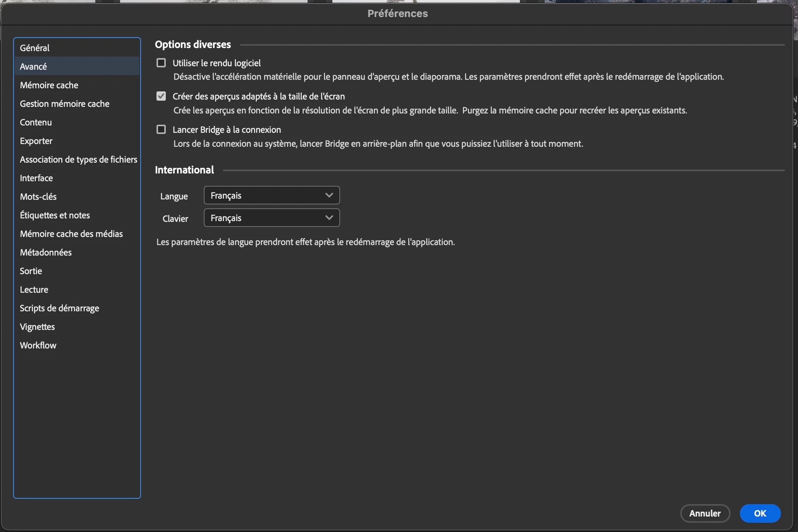
Task: Click the chevron arrow in the Langue combo box
Action: (x=329, y=196)
